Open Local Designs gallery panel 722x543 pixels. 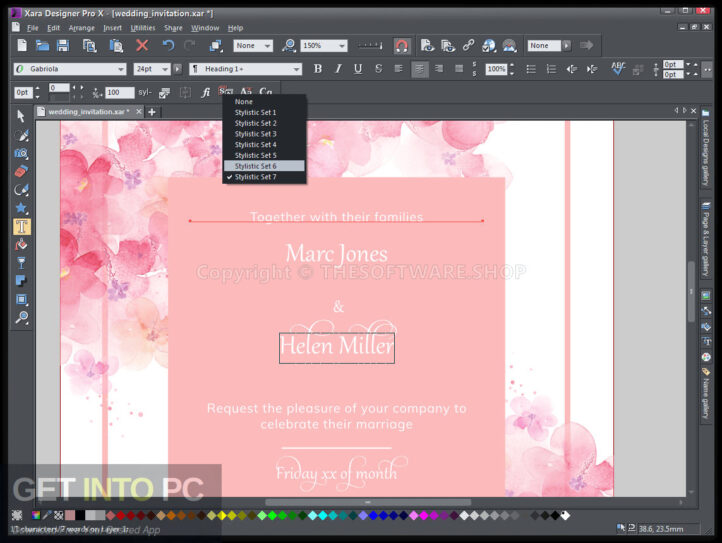point(706,147)
